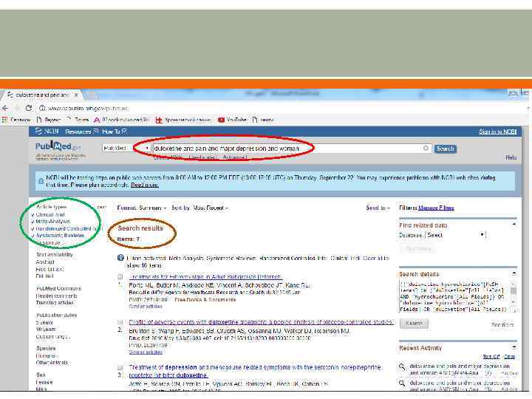The height and width of the screenshot is (399, 532).
Task: Toggle the Meta-Analysis filter
Action: [x=52, y=221]
